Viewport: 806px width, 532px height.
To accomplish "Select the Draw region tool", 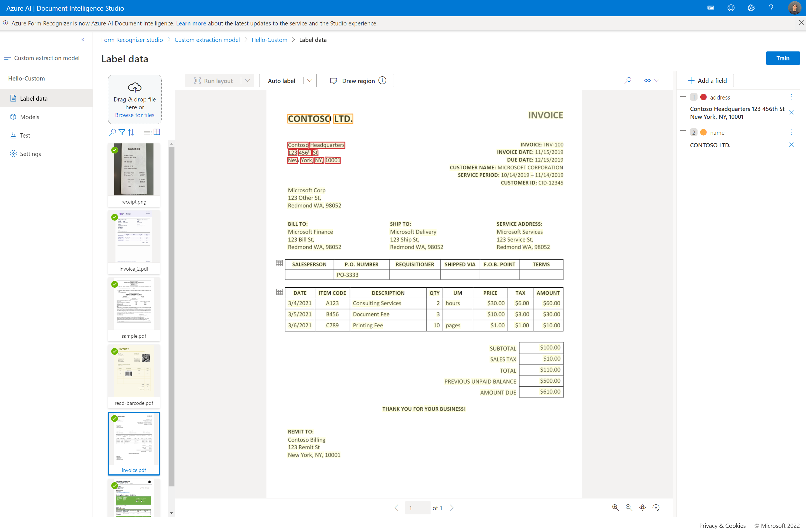I will tap(356, 80).
